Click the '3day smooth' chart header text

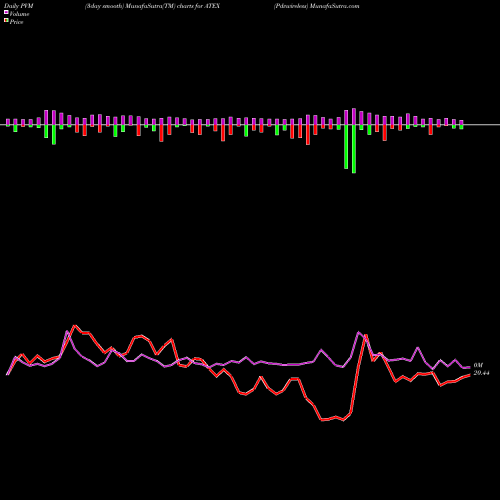(x=104, y=6)
